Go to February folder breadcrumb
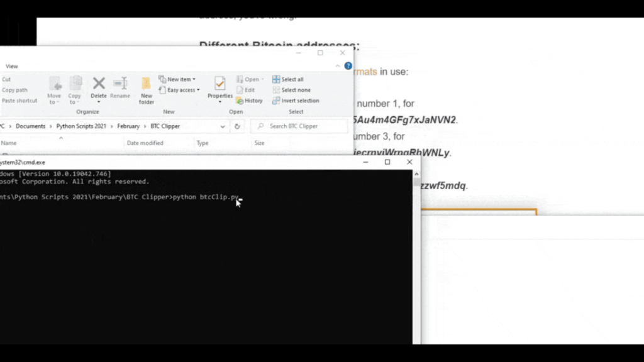The width and height of the screenshot is (644, 362). 128,126
